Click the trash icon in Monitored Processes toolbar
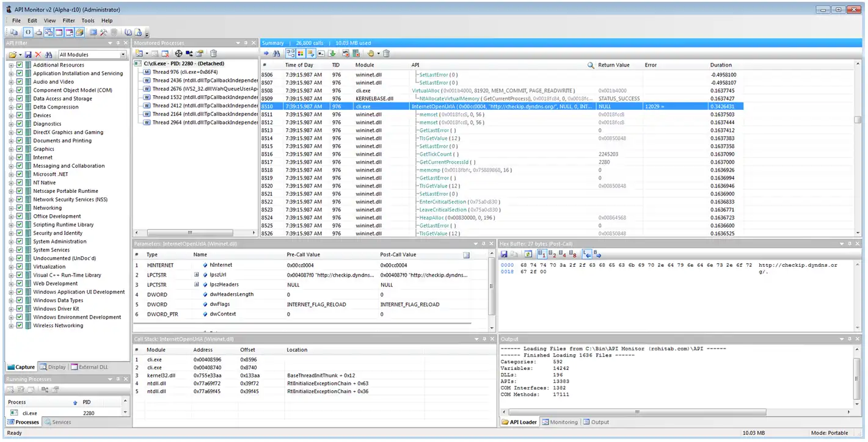This screenshot has height=442, width=868. pyautogui.click(x=214, y=54)
